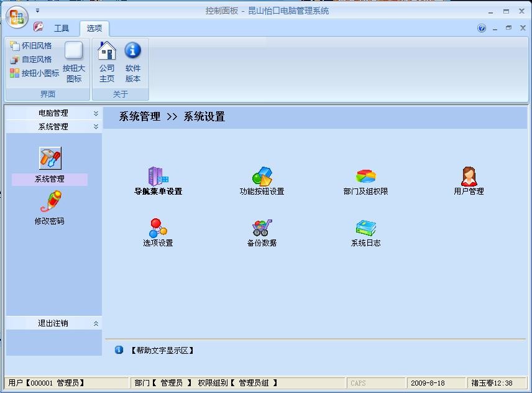Image resolution: width=532 pixels, height=393 pixels.
Task: Open 导航菜单设置 icon
Action: click(158, 181)
